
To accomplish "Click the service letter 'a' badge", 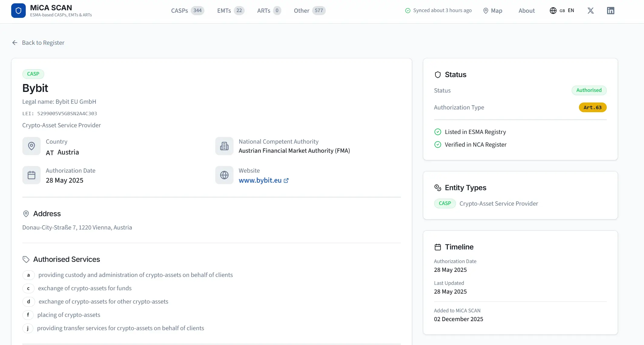I will 28,275.
